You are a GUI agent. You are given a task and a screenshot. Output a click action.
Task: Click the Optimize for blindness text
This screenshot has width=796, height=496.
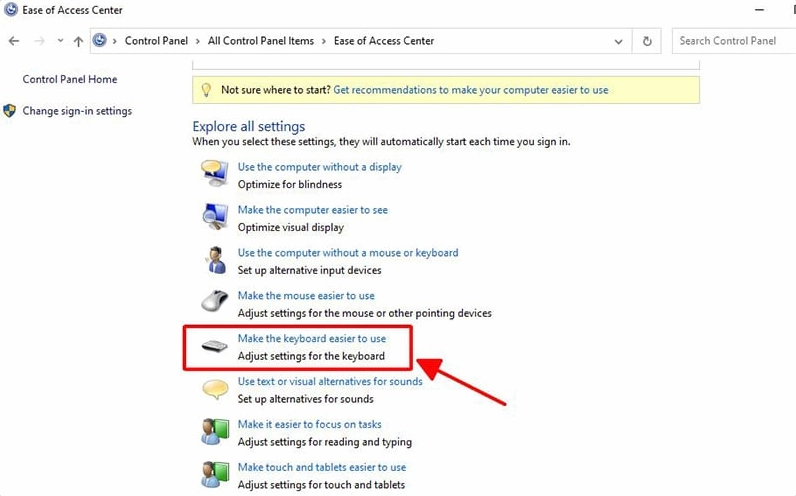pyautogui.click(x=290, y=184)
